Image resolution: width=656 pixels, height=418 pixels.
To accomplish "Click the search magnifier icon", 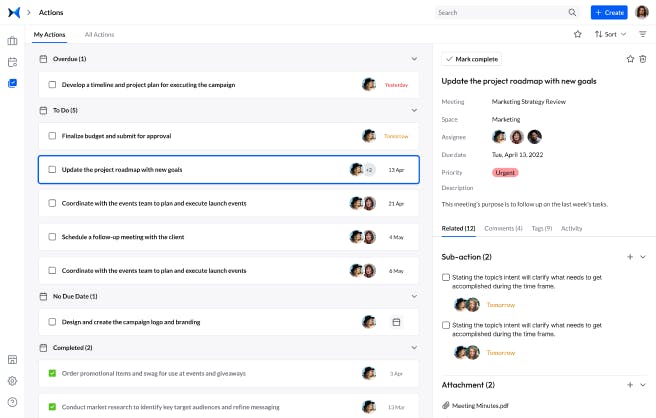I will tap(572, 12).
